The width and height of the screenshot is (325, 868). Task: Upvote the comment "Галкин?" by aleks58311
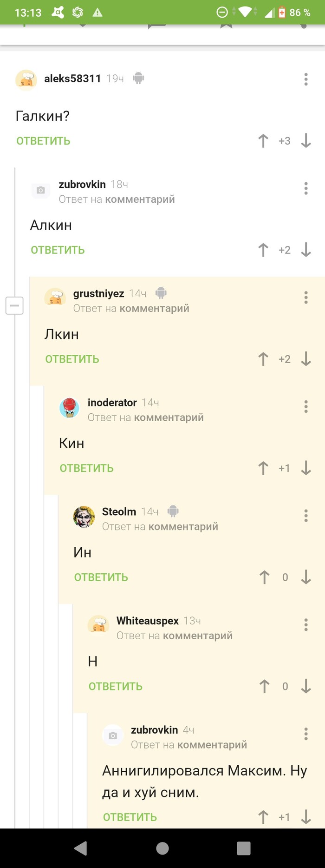click(x=263, y=140)
